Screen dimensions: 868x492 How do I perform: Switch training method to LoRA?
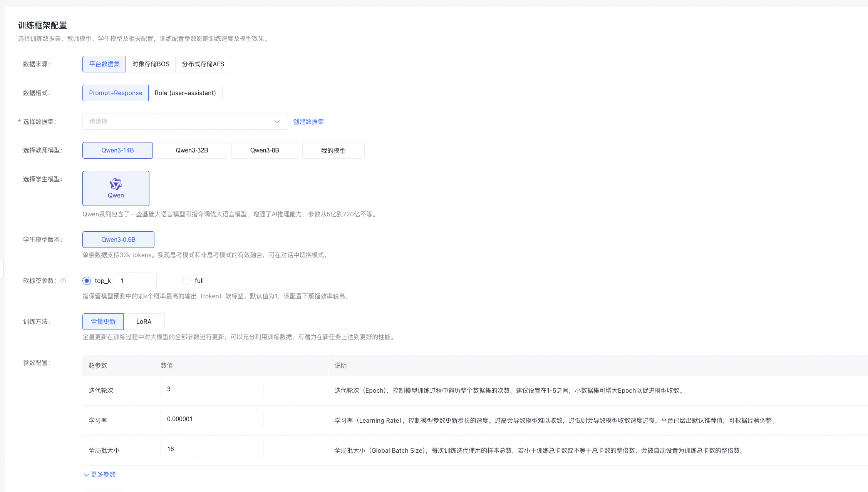(144, 321)
